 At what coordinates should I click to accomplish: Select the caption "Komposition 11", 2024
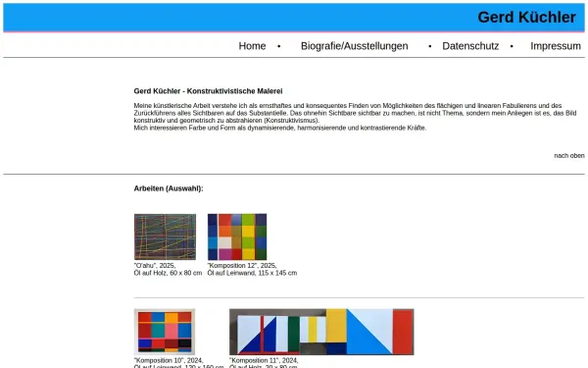pyautogui.click(x=264, y=360)
